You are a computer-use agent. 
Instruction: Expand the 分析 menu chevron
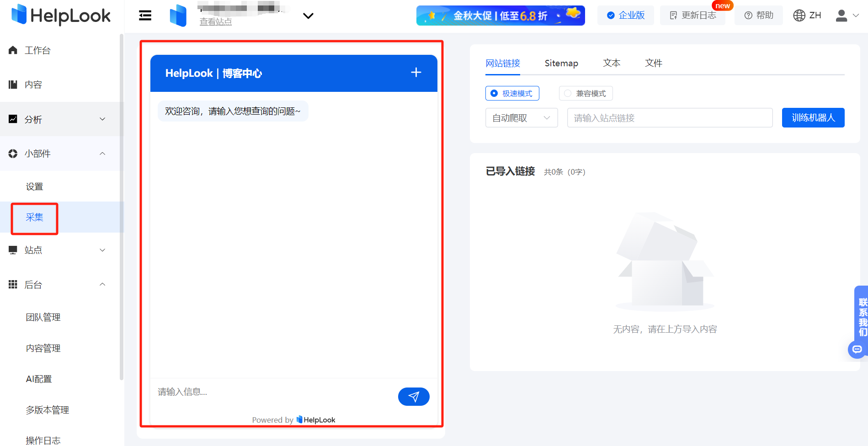102,119
